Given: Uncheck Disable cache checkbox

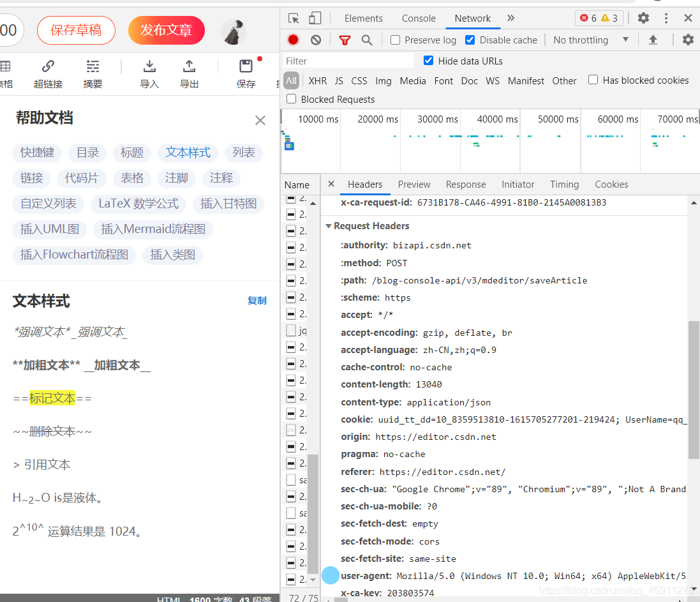Looking at the screenshot, I should (470, 40).
